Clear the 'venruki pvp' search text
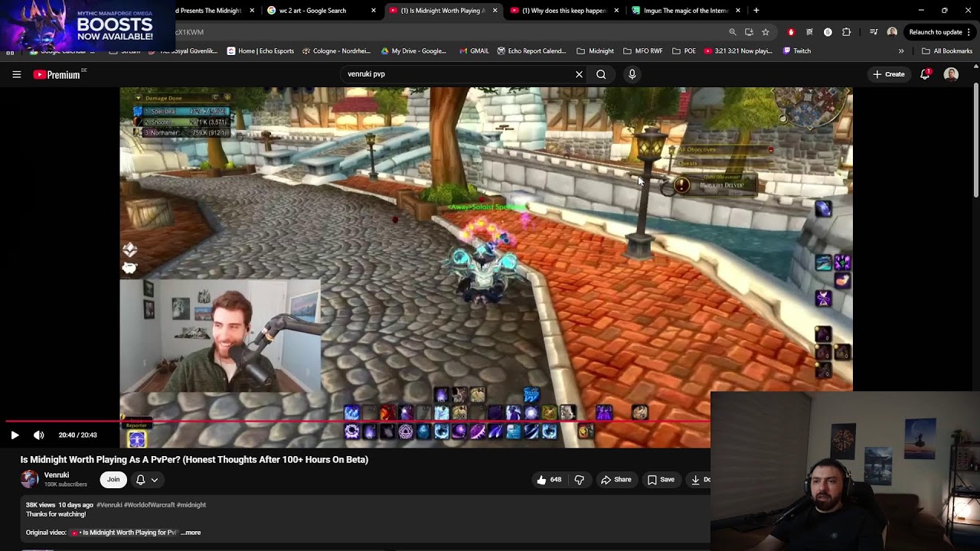 (x=579, y=74)
